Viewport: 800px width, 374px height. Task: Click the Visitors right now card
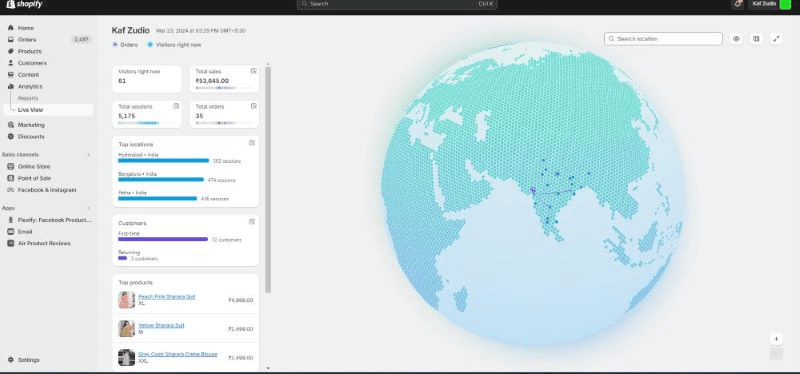147,79
